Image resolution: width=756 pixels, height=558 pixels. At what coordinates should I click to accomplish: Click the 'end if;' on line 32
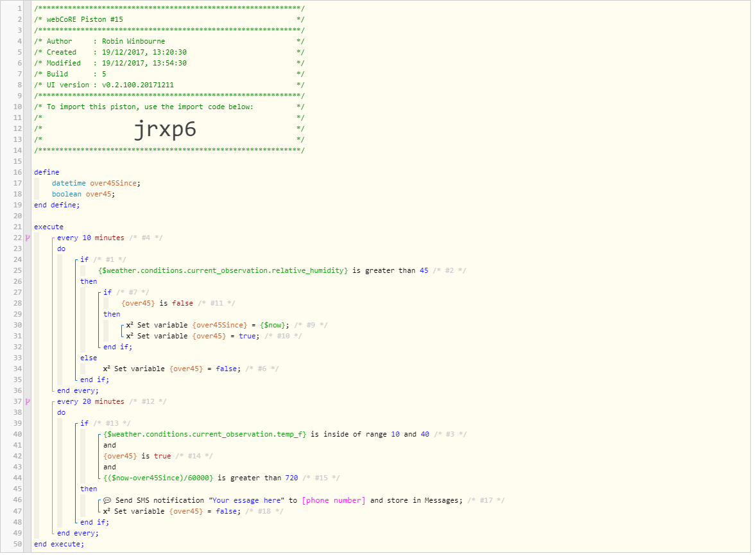click(x=117, y=347)
